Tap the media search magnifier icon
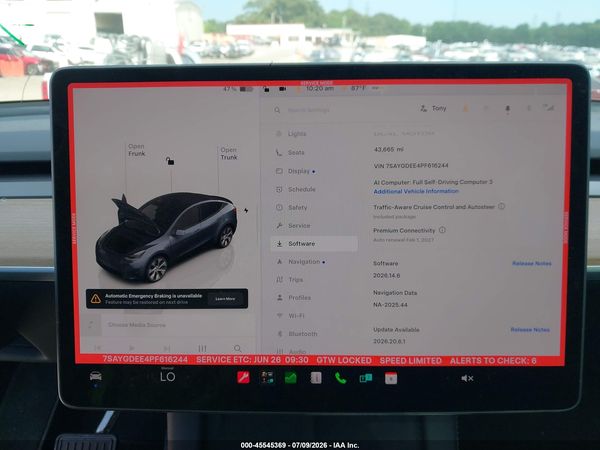The width and height of the screenshot is (600, 450). pyautogui.click(x=238, y=348)
